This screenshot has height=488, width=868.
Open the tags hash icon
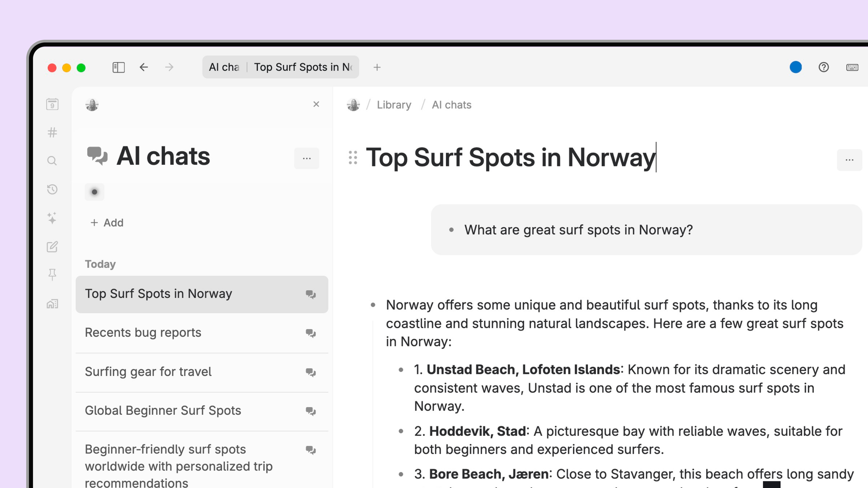pyautogui.click(x=52, y=133)
